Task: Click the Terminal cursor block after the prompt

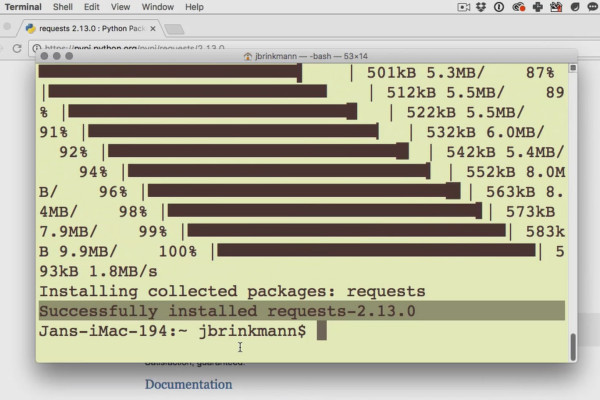Action: coord(322,331)
